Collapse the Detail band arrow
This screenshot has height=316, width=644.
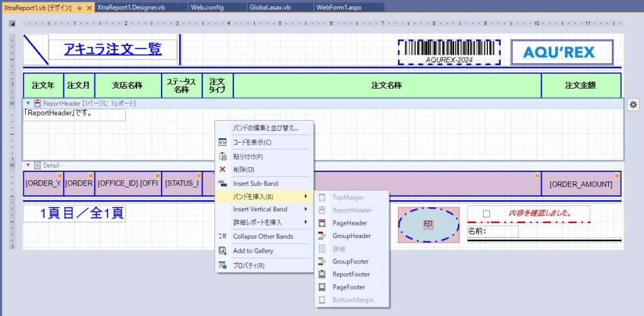[x=28, y=165]
